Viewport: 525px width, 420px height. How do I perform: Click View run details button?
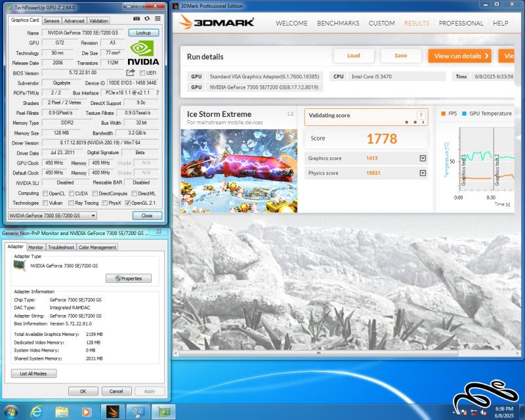tap(460, 56)
